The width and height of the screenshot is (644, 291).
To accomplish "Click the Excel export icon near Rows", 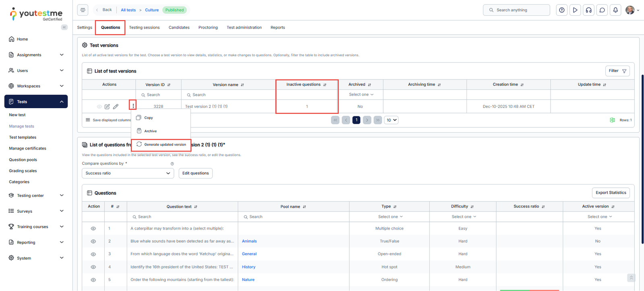I will [x=612, y=120].
